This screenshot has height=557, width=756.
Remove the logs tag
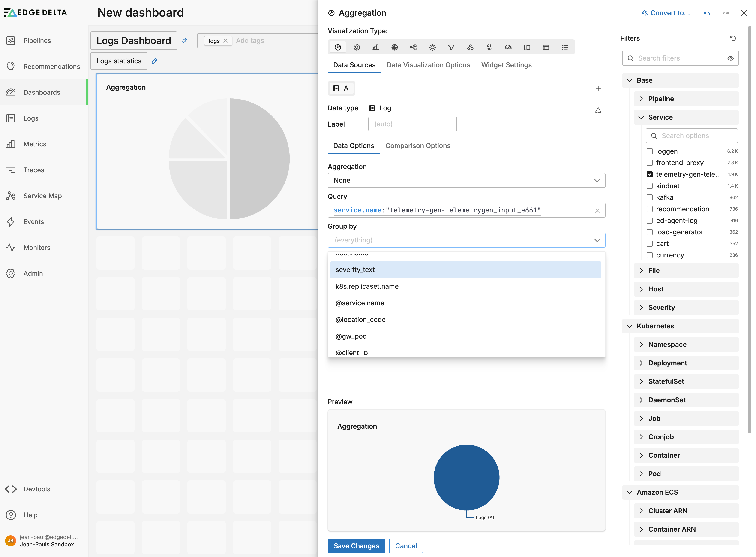coord(225,41)
